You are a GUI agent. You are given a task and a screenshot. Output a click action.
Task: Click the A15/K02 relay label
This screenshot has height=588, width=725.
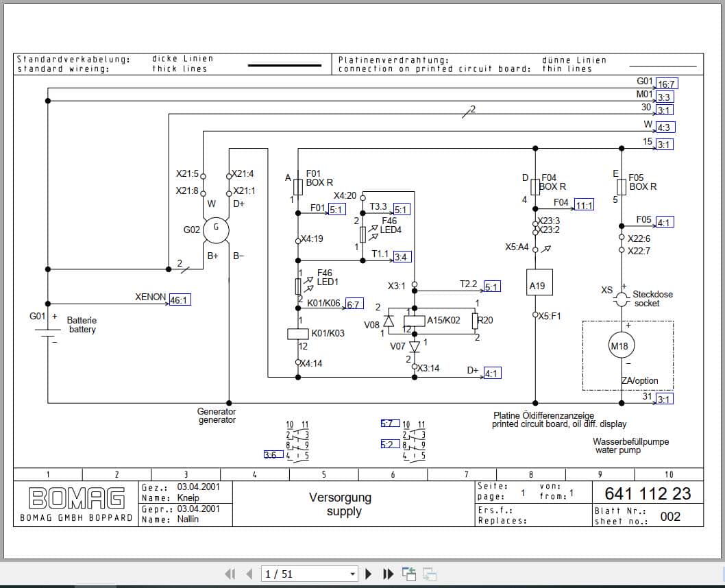[x=443, y=320]
